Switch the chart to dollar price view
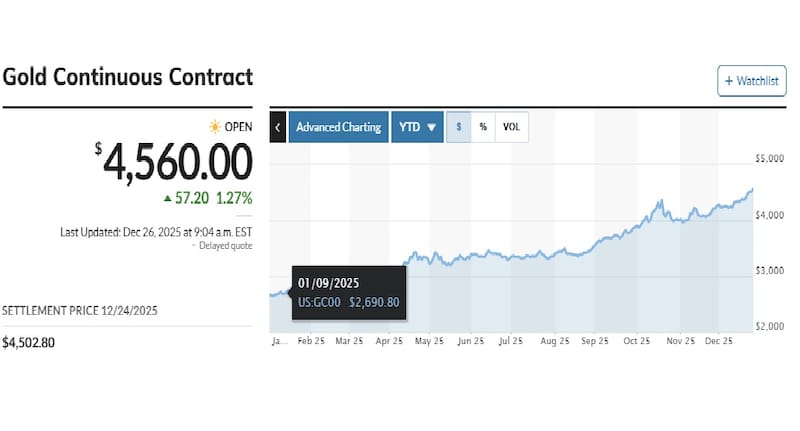This screenshot has width=800, height=431. click(458, 127)
